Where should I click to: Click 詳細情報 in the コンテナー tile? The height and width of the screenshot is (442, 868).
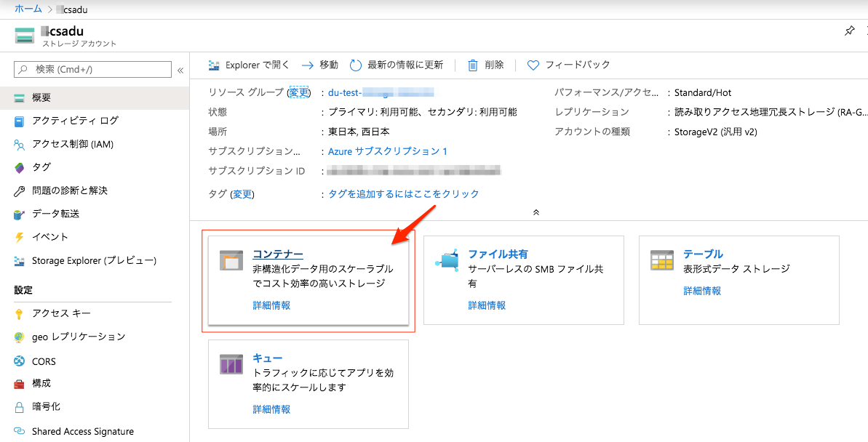[x=271, y=305]
